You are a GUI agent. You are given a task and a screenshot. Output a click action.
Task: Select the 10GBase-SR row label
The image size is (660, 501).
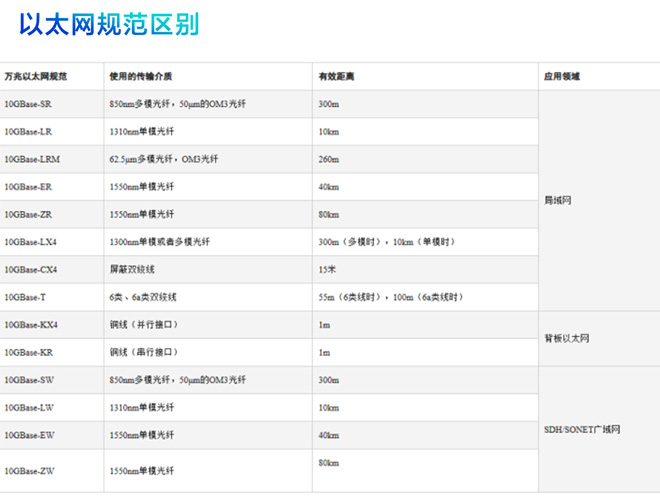tap(28, 104)
